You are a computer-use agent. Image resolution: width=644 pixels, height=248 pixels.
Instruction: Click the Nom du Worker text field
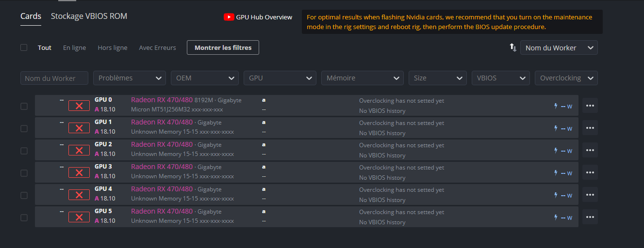[x=54, y=78]
